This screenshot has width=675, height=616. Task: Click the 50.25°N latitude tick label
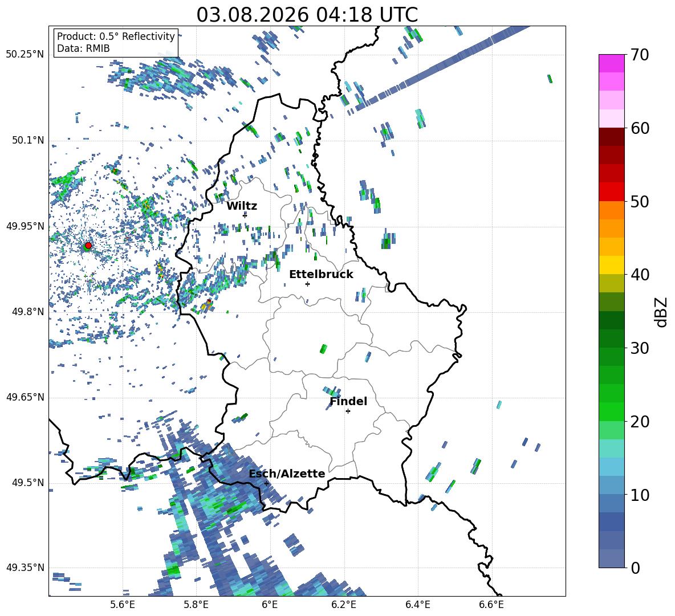25,55
